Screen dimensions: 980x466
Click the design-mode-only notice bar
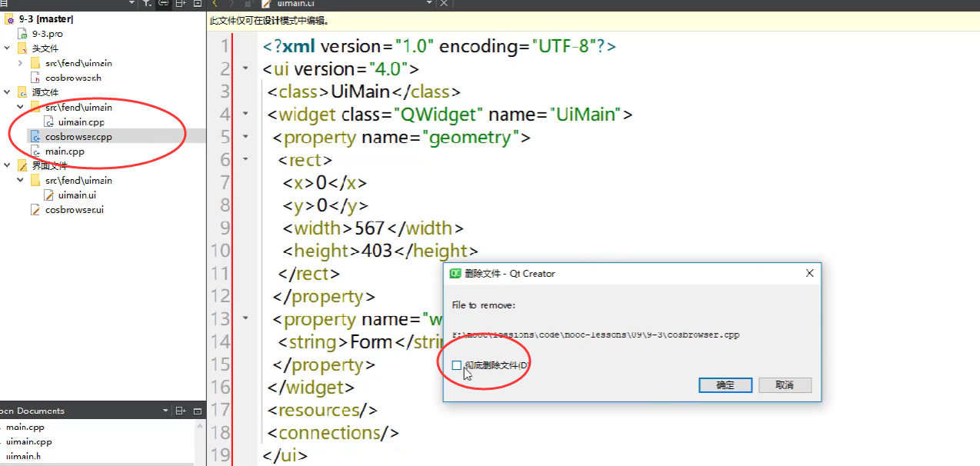pyautogui.click(x=593, y=21)
